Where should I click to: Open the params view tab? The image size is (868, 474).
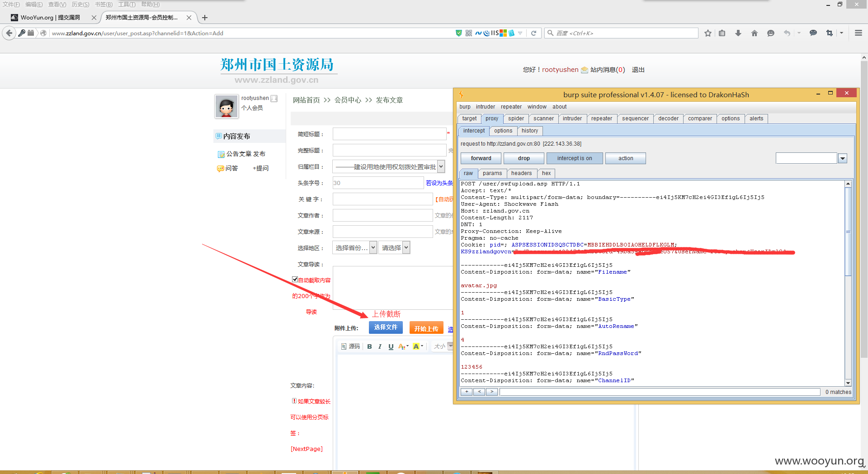click(x=492, y=173)
